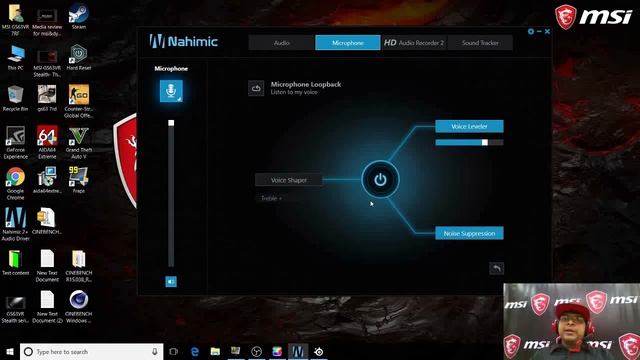Select the Hard Reset shortcut
The width and height of the screenshot is (640, 360).
(78, 58)
